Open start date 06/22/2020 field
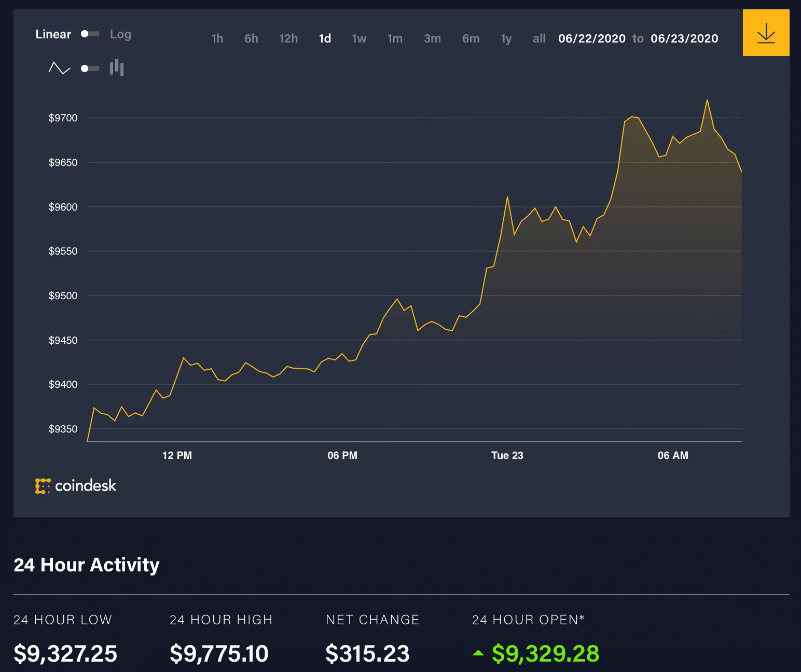This screenshot has width=801, height=672. (592, 38)
